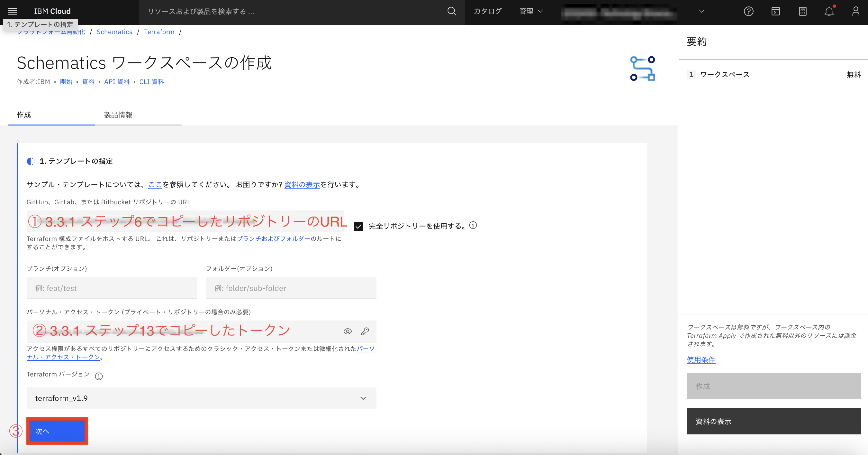The width and height of the screenshot is (868, 455).
Task: Click the 次へ button
Action: [57, 431]
